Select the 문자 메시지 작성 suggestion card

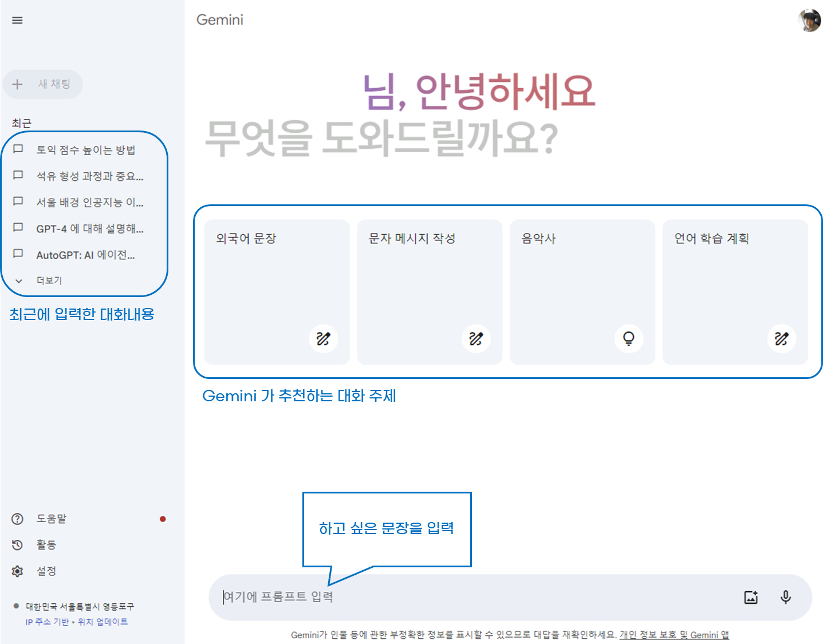[430, 292]
